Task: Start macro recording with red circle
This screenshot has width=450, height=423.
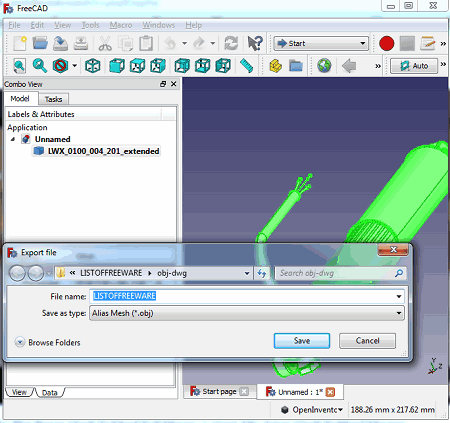Action: point(387,44)
